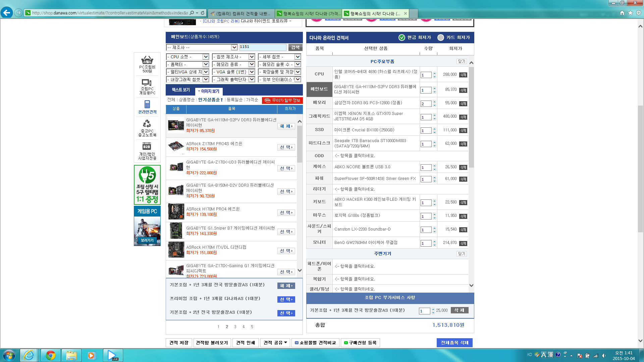Sort the list by 가격순
This screenshot has height=362, width=644.
(x=252, y=100)
